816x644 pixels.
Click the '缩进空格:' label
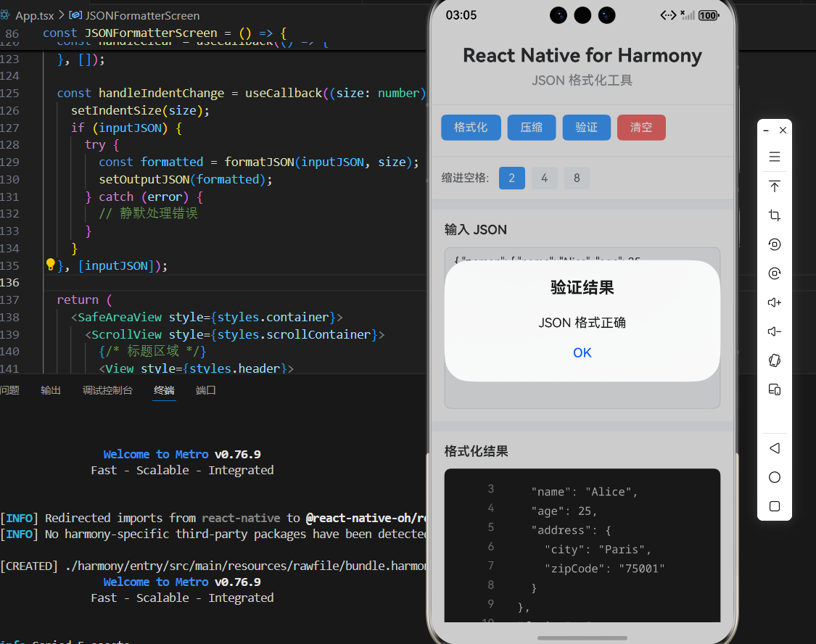point(465,178)
